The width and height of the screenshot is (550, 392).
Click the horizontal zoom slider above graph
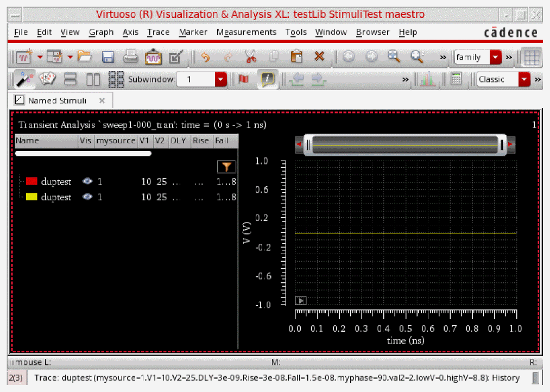pyautogui.click(x=406, y=144)
